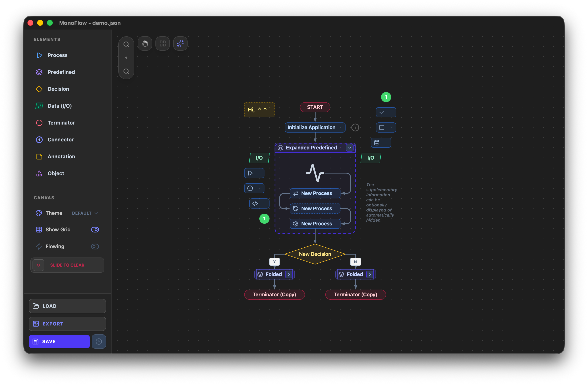This screenshot has height=385, width=588.
Task: Select Decision element in sidebar
Action: click(58, 89)
